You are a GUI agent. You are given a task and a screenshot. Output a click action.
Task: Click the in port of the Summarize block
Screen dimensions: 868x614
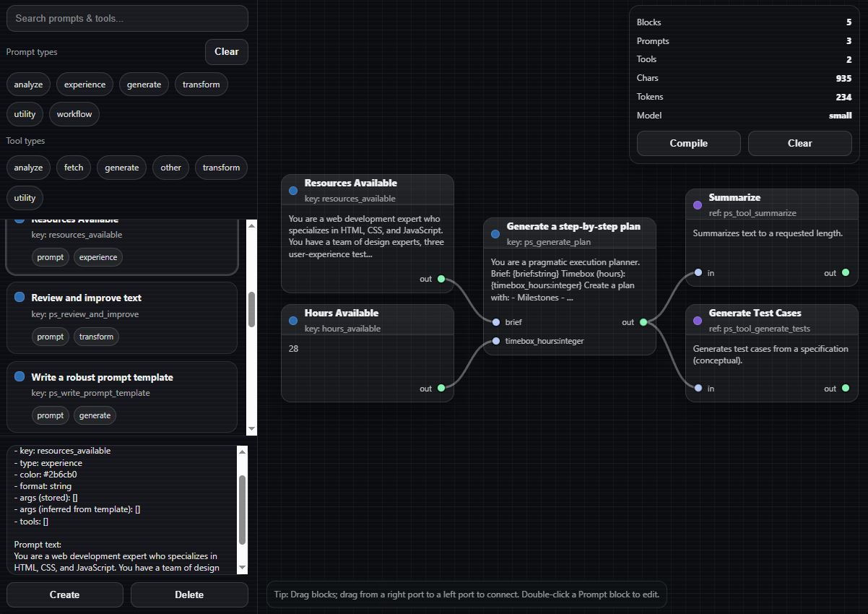(x=698, y=273)
